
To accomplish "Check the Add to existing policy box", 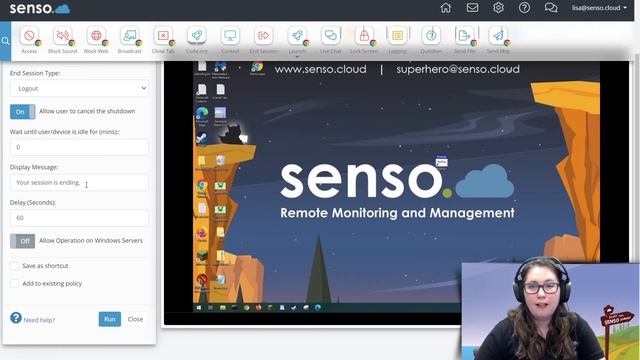I will tap(14, 283).
